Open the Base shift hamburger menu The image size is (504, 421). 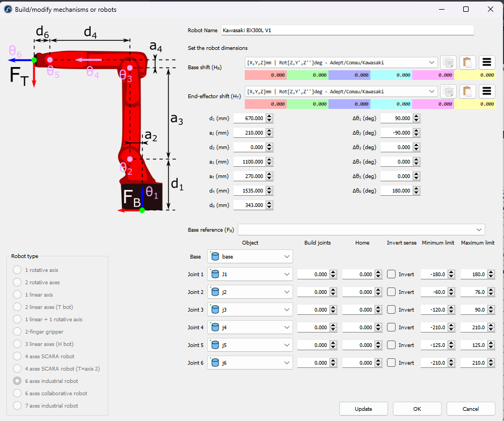click(487, 62)
